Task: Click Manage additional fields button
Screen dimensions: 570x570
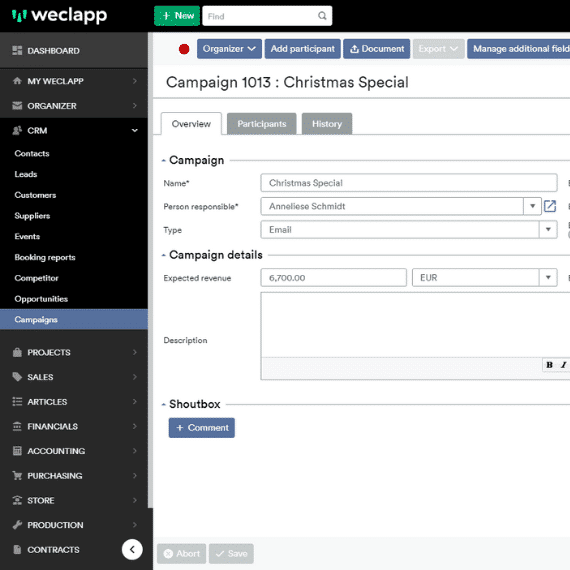Action: click(x=519, y=49)
